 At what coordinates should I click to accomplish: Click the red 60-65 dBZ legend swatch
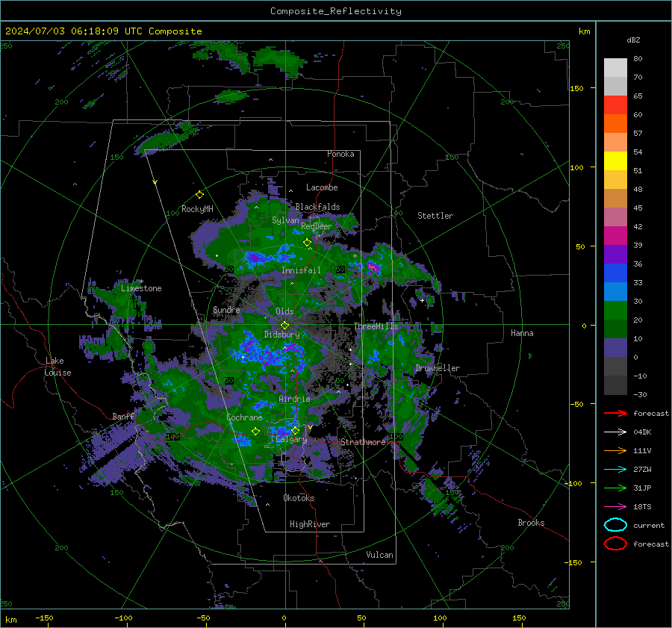tap(615, 105)
